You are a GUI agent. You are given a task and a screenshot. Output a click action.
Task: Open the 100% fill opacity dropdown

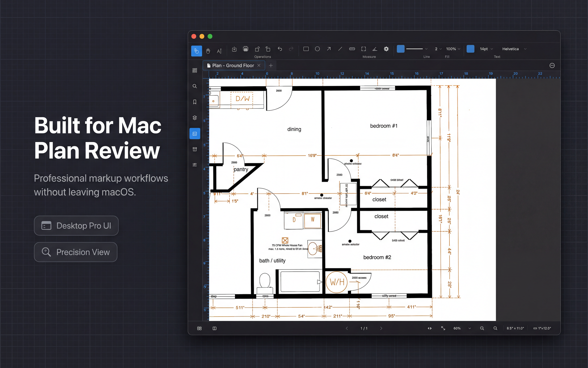click(453, 49)
